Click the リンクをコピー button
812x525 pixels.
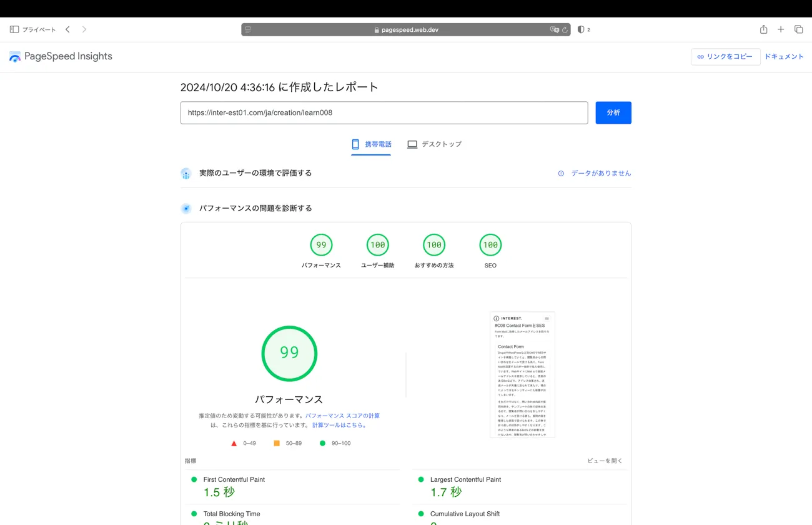coord(725,56)
